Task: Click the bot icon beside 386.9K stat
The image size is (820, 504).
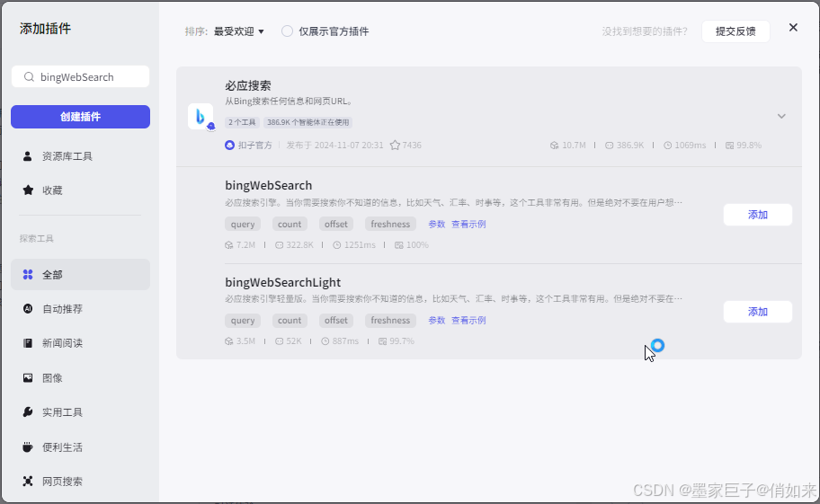Action: click(x=610, y=146)
